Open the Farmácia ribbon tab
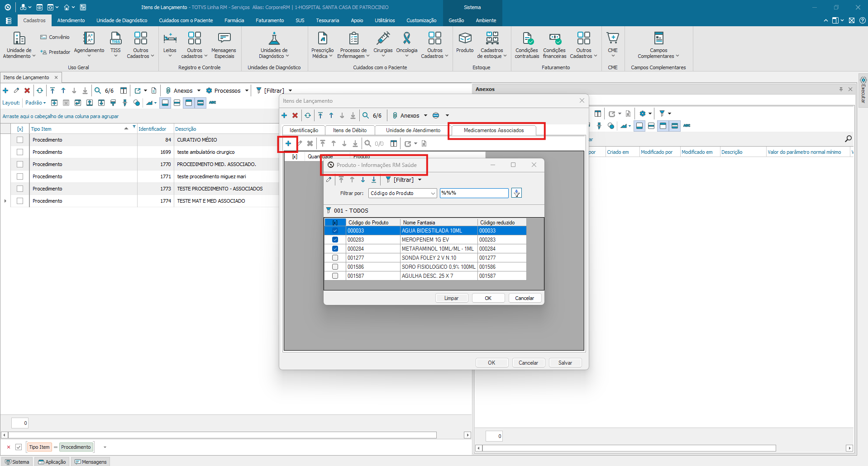This screenshot has height=466, width=868. 234,20
